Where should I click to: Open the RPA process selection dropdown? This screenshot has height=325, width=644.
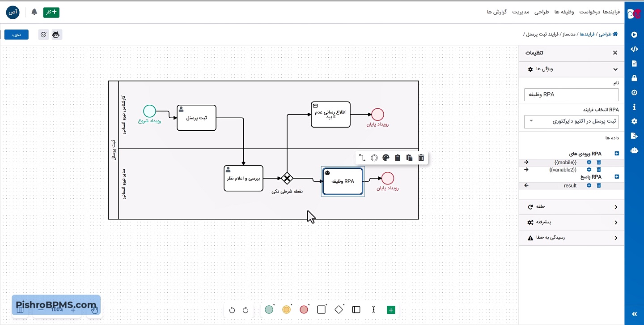tap(571, 121)
